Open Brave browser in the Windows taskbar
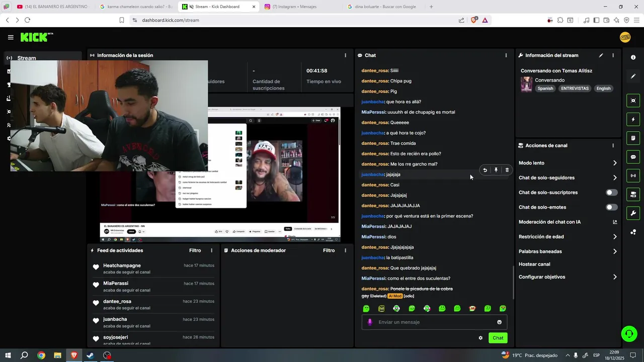This screenshot has height=362, width=644. tap(74, 355)
